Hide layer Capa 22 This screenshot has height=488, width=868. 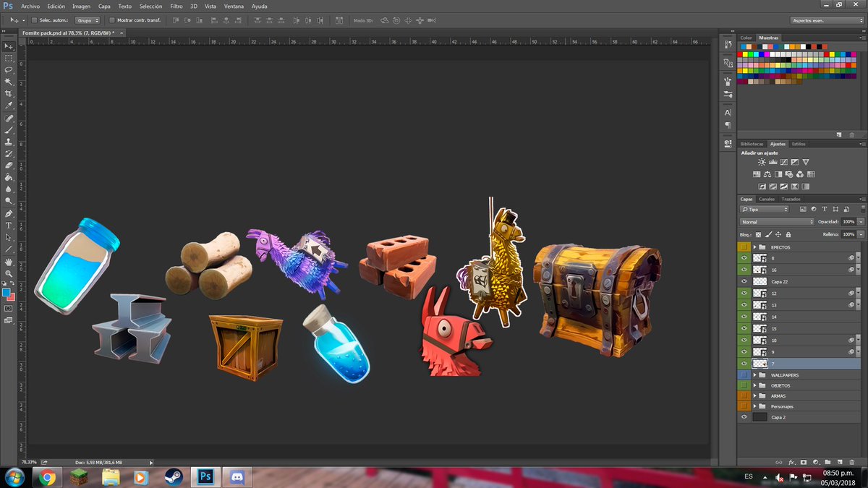point(744,281)
